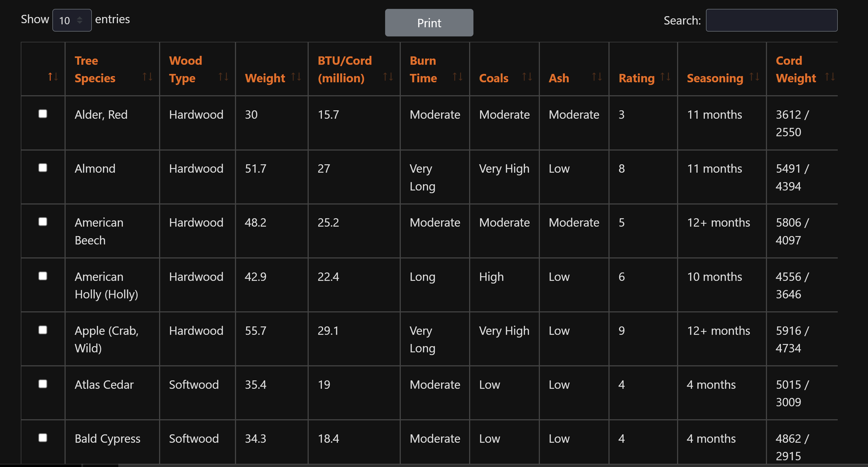
Task: Click inside the Search field
Action: pos(771,20)
